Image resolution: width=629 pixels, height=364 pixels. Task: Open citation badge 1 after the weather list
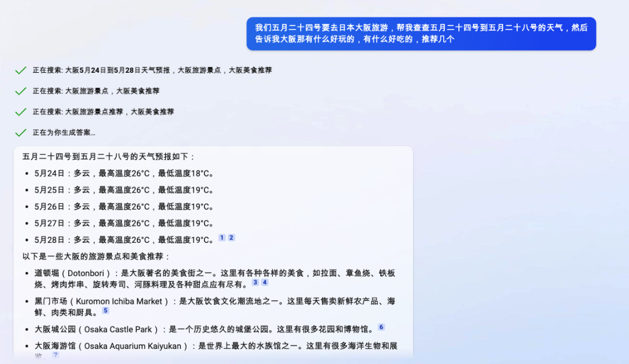(221, 238)
